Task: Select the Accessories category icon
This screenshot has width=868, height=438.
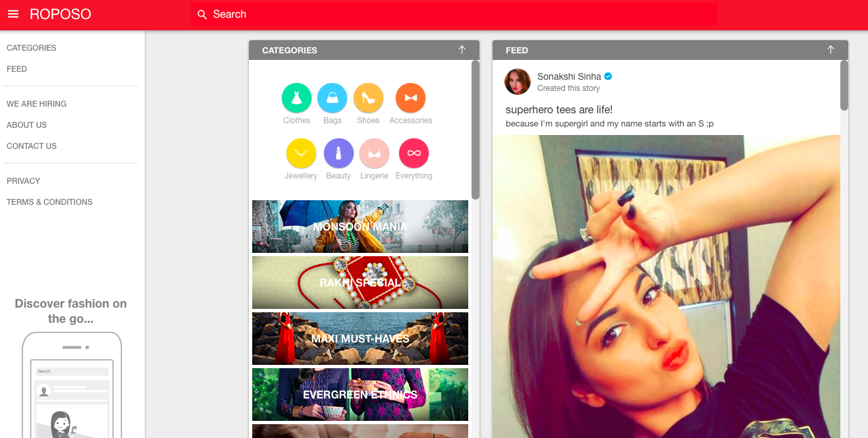Action: (410, 98)
